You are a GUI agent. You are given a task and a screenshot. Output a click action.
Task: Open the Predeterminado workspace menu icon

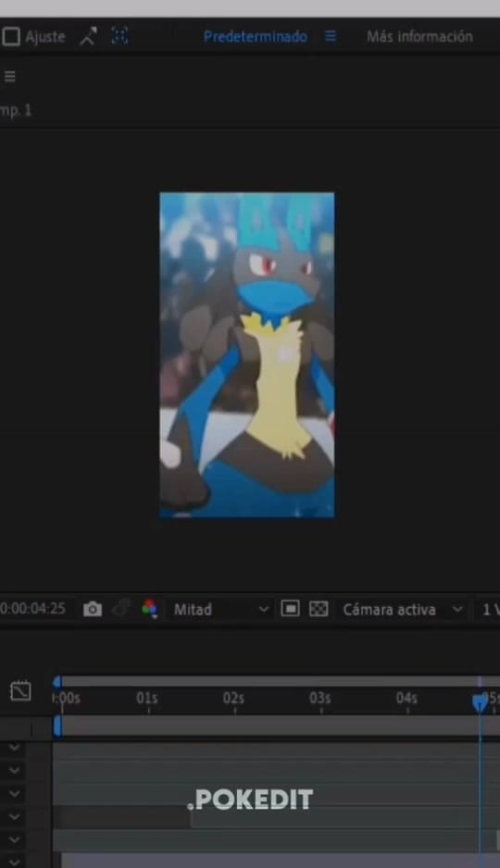331,36
